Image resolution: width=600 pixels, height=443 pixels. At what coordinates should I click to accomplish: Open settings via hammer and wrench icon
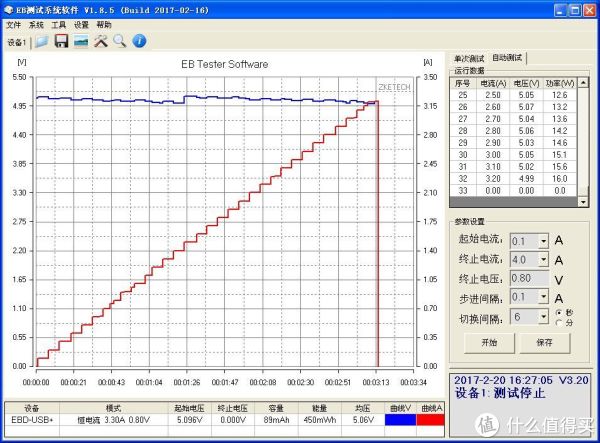click(101, 41)
